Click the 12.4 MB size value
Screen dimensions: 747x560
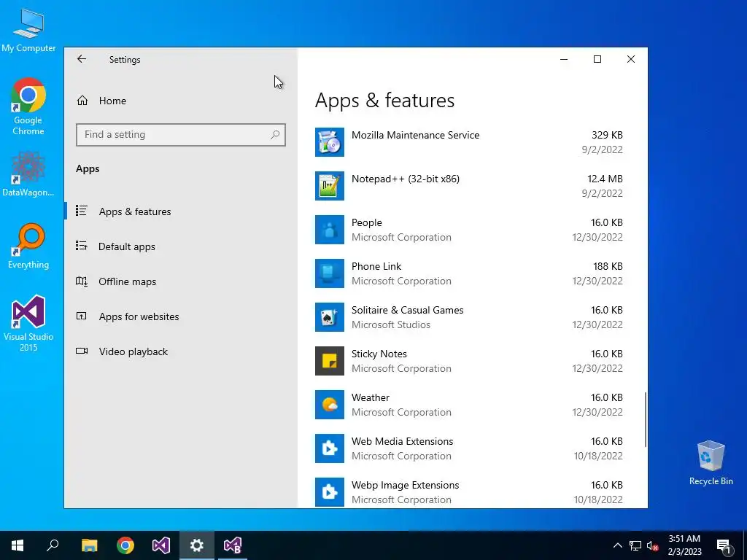tap(605, 179)
